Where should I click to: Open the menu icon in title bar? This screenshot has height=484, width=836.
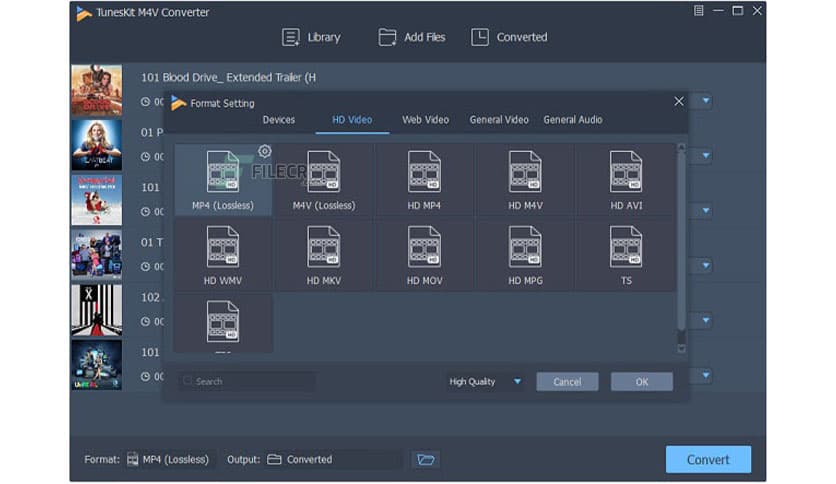pyautogui.click(x=698, y=11)
